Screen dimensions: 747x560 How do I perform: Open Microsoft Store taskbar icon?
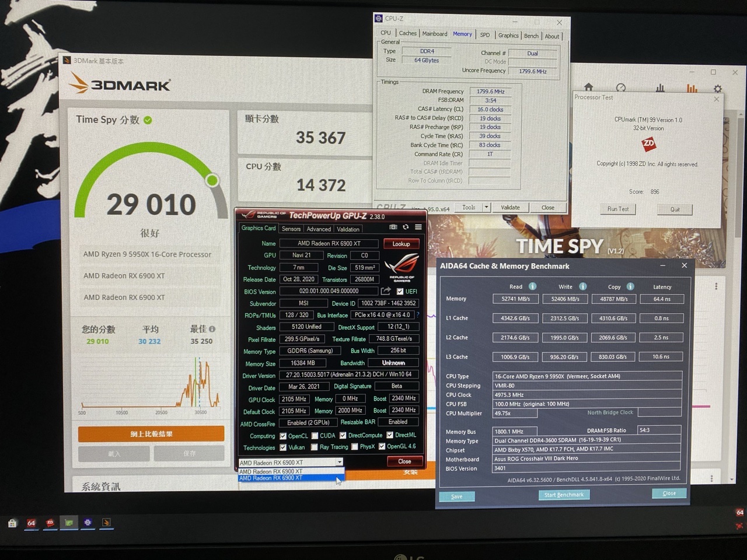tap(12, 523)
